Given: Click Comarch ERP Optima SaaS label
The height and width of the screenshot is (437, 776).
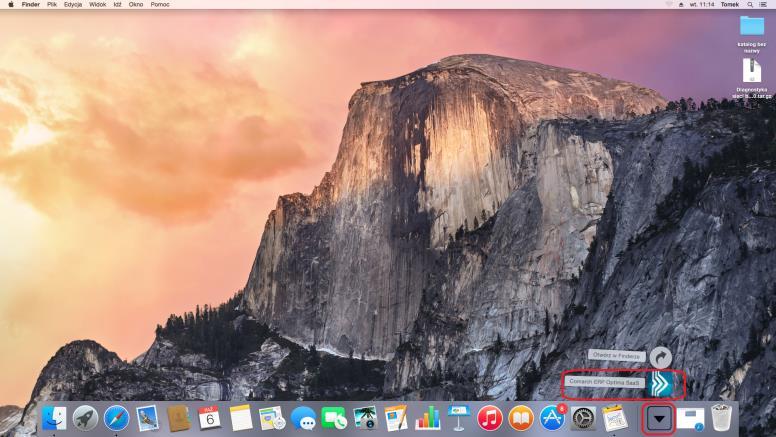Looking at the screenshot, I should point(604,382).
